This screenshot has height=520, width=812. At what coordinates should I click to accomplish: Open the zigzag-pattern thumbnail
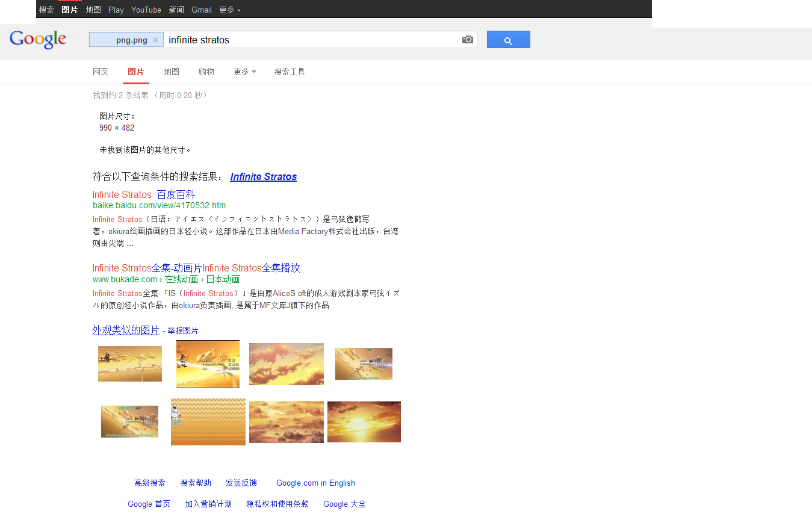coord(208,422)
